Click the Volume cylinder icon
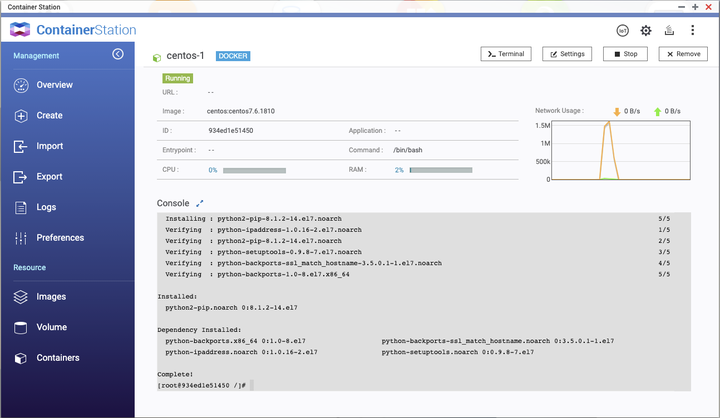 coord(21,328)
